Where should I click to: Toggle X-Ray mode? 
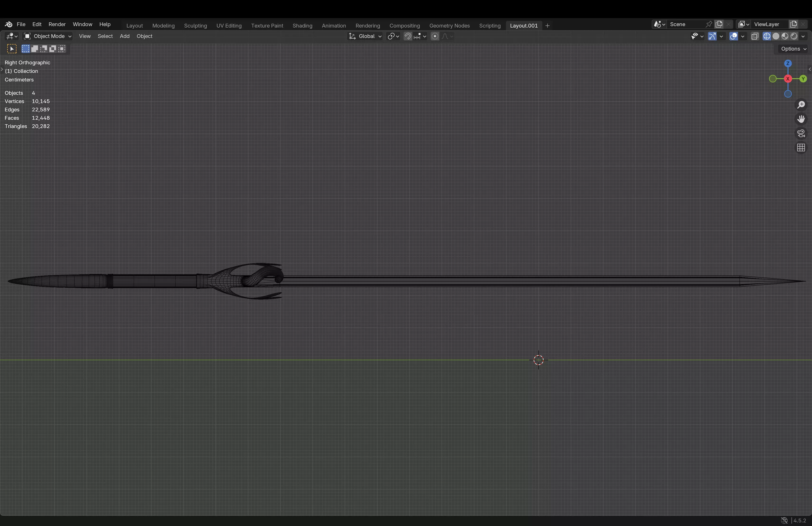point(755,36)
